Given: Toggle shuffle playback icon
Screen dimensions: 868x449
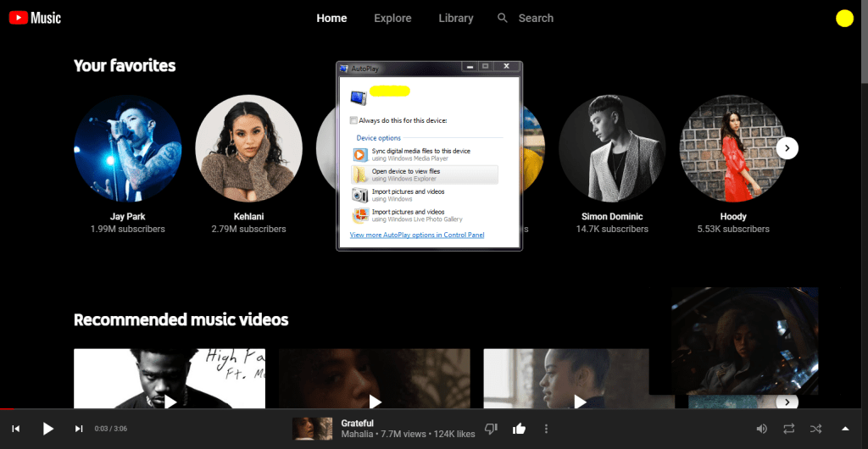Looking at the screenshot, I should point(815,429).
